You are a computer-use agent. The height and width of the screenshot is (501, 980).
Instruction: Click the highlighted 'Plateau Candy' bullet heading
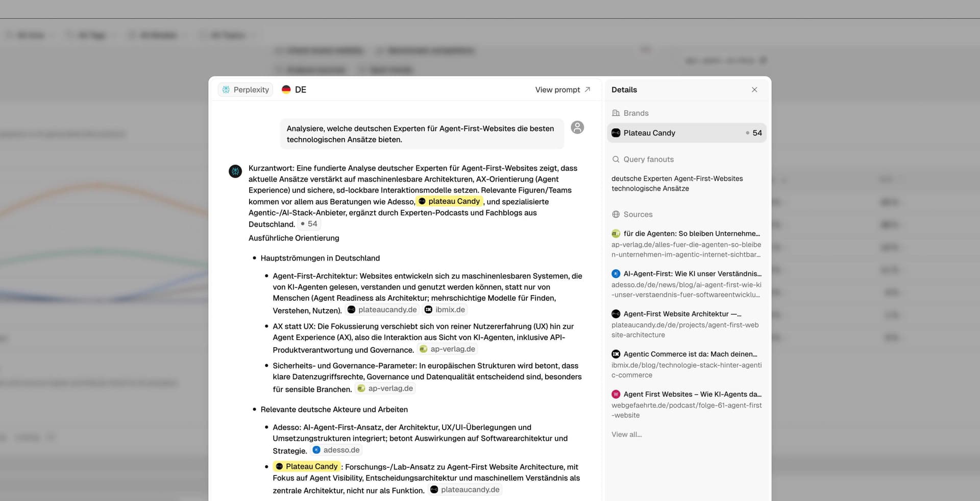click(306, 466)
